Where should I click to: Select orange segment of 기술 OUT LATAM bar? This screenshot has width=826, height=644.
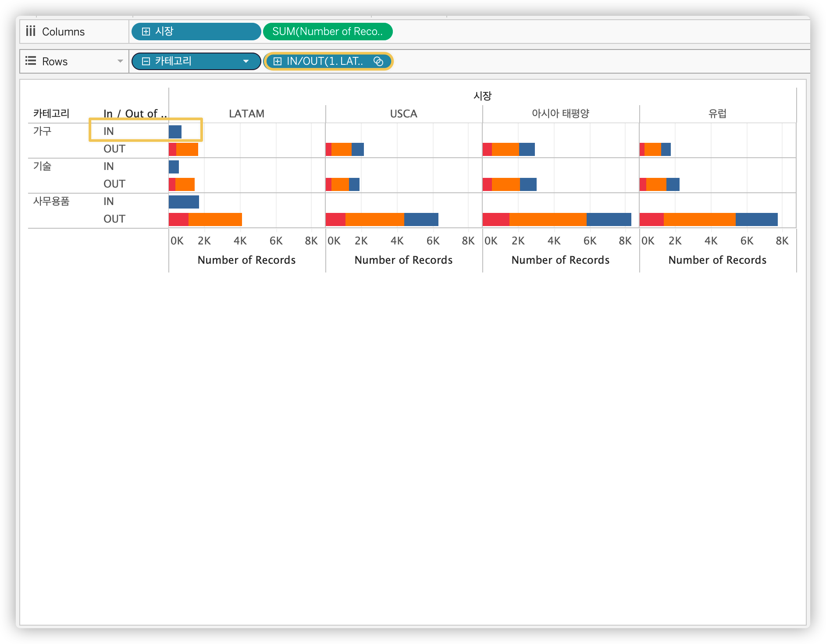(185, 184)
